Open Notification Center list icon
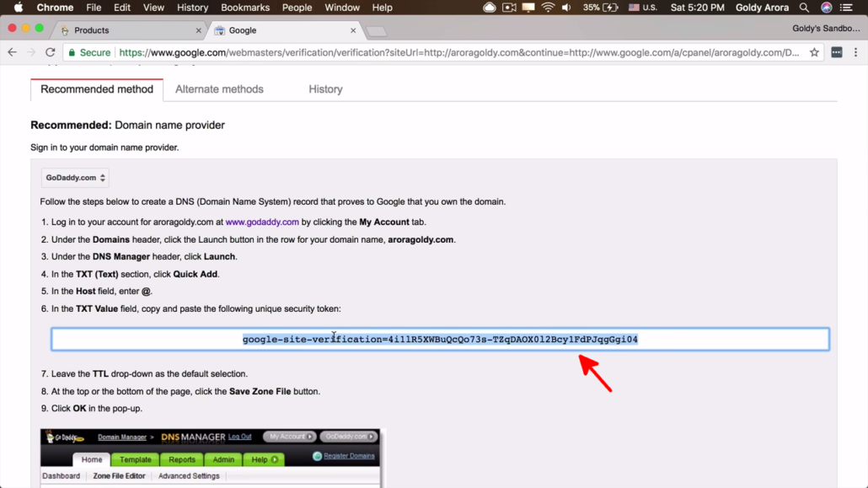 point(846,8)
